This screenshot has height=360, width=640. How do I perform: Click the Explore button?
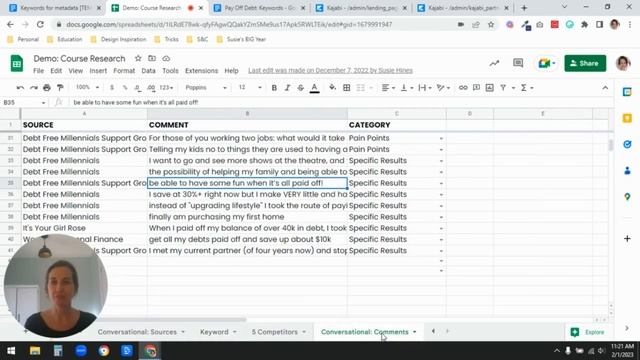tap(587, 332)
